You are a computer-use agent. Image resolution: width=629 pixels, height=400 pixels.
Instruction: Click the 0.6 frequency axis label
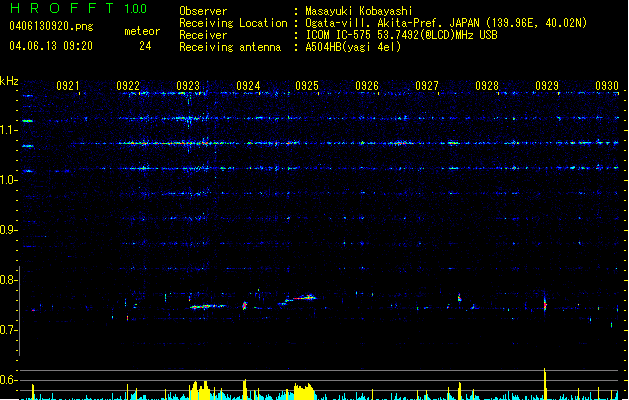8,380
